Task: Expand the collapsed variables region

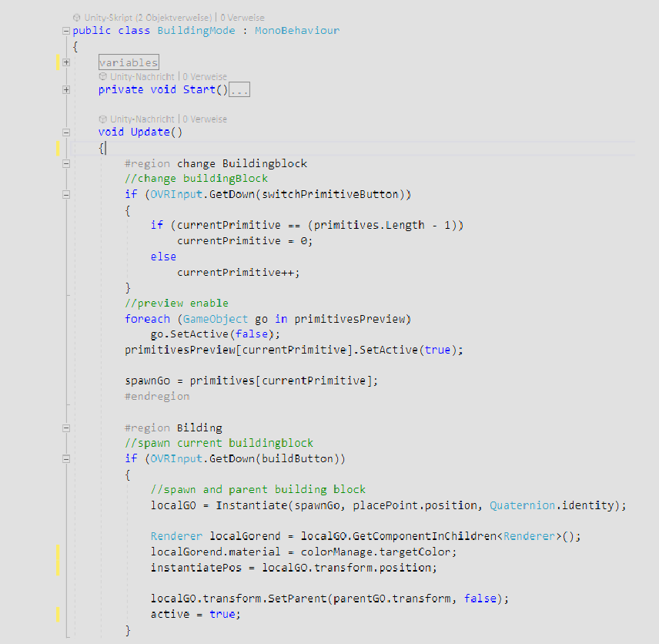Action: pyautogui.click(x=66, y=62)
